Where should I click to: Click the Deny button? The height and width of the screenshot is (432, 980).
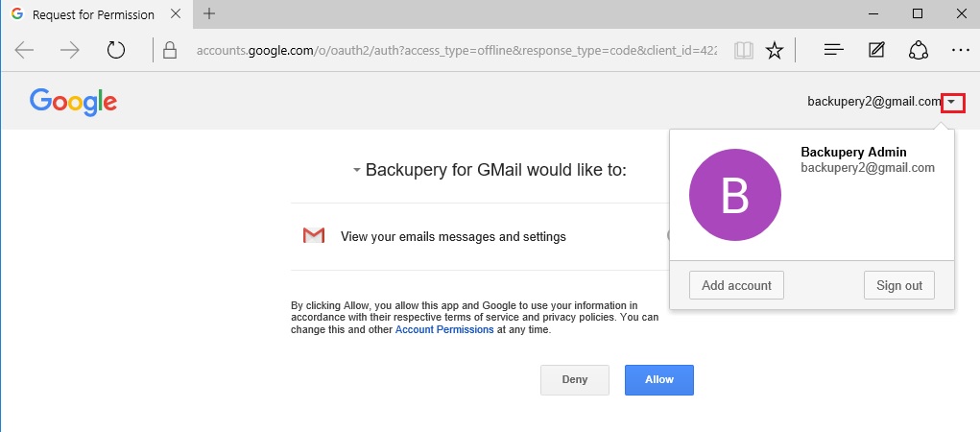click(x=574, y=380)
